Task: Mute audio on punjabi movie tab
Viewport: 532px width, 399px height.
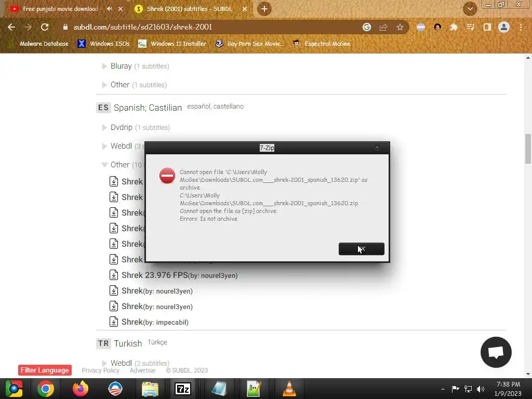Action: coord(109,9)
